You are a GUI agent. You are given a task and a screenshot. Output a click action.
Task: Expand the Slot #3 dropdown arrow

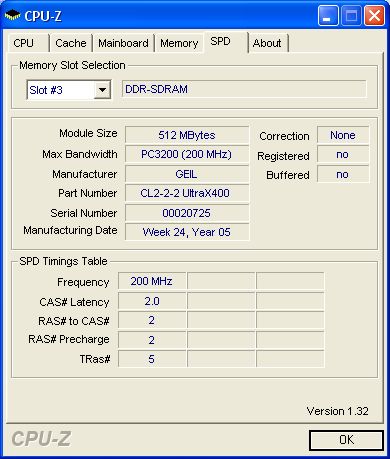[102, 90]
